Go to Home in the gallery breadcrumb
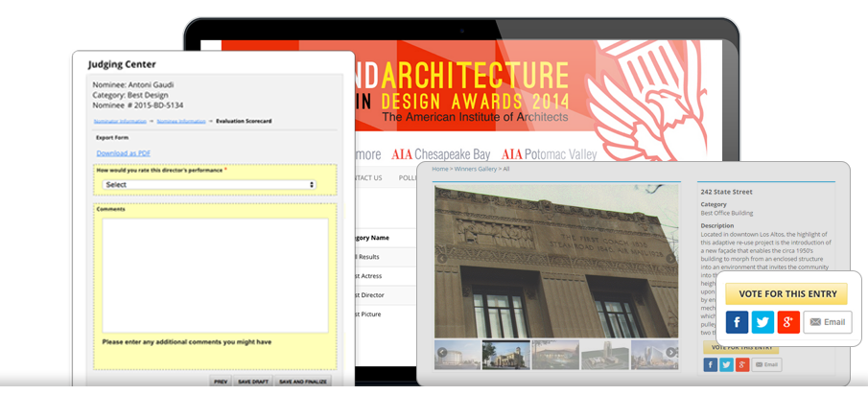Image resolution: width=868 pixels, height=418 pixels. [x=440, y=169]
